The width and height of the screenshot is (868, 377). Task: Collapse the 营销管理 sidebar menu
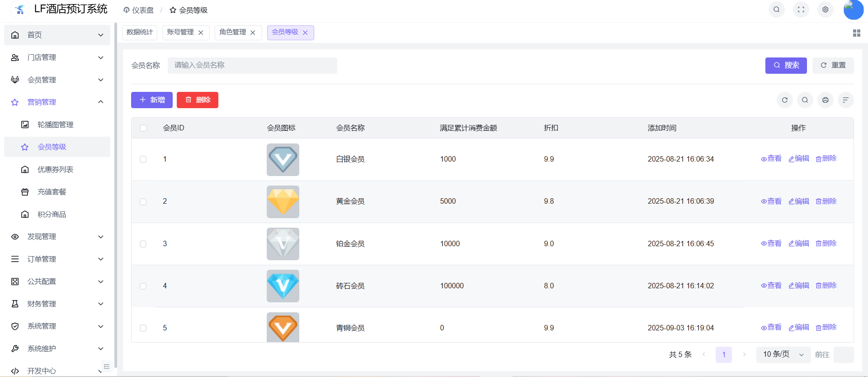click(57, 102)
